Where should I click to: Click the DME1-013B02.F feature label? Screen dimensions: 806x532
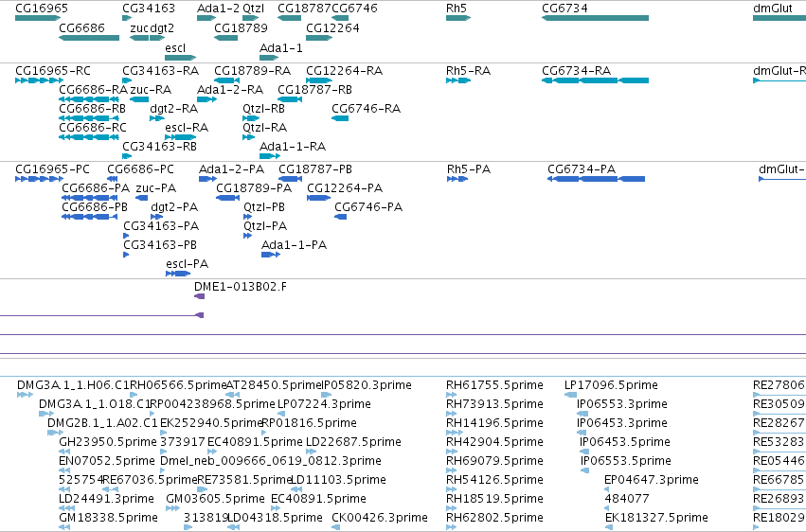point(241,287)
